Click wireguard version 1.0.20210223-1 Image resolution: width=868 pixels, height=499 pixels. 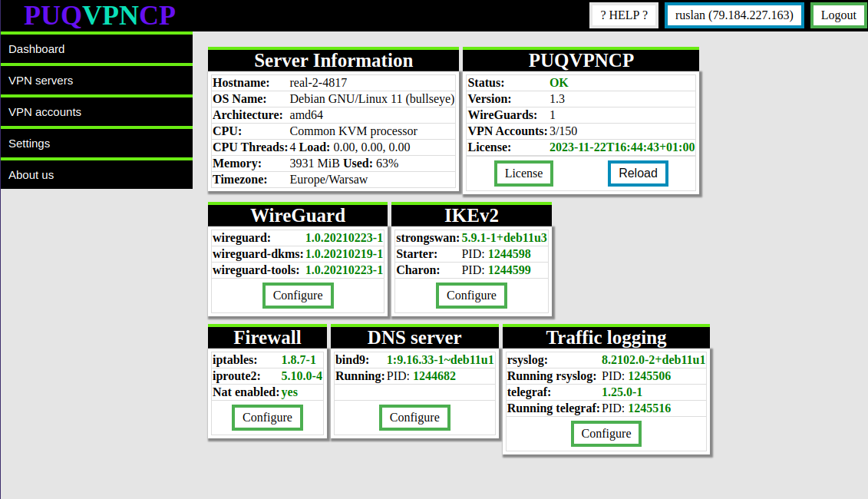(x=344, y=238)
